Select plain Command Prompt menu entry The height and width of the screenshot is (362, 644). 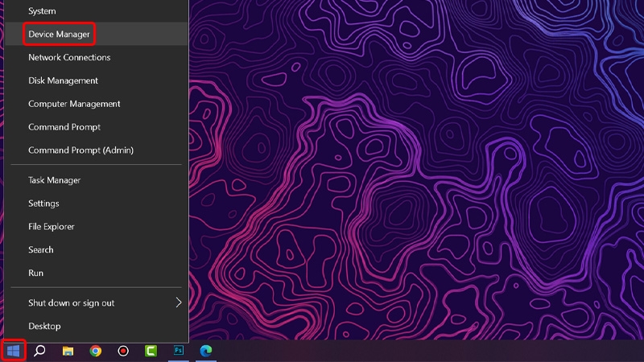(x=97, y=127)
